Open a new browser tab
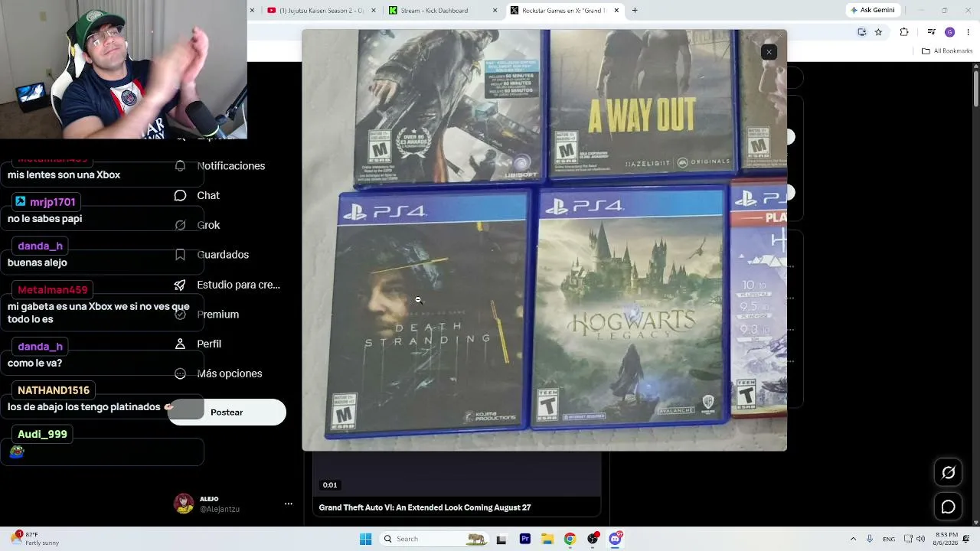The width and height of the screenshot is (980, 551). [635, 11]
